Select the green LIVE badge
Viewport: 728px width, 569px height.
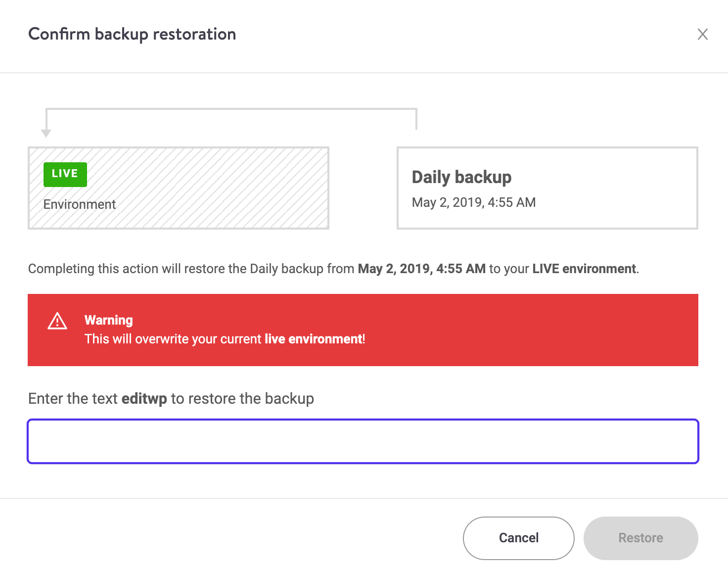[65, 174]
